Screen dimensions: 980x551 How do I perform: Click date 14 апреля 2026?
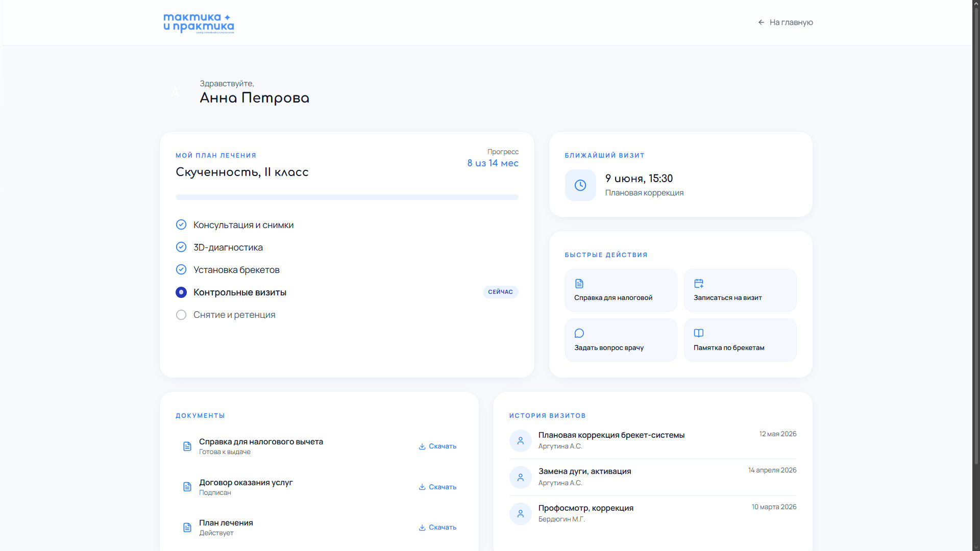(772, 470)
